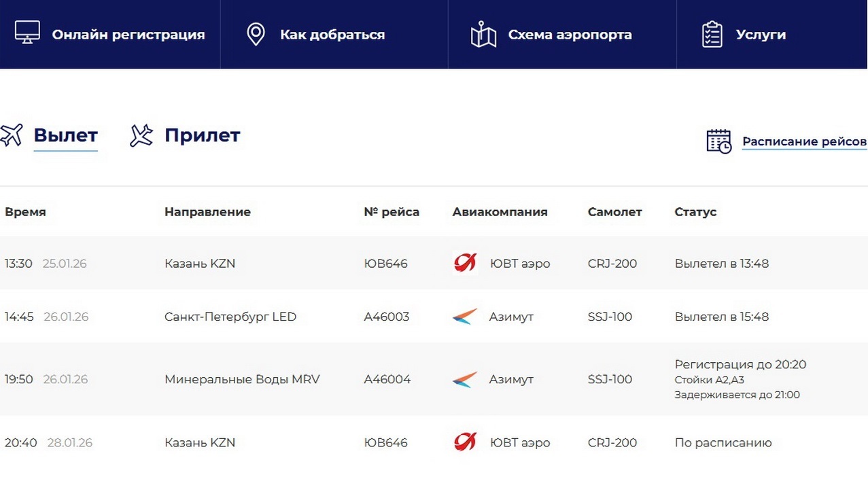Click the location pin icon

coord(256,34)
